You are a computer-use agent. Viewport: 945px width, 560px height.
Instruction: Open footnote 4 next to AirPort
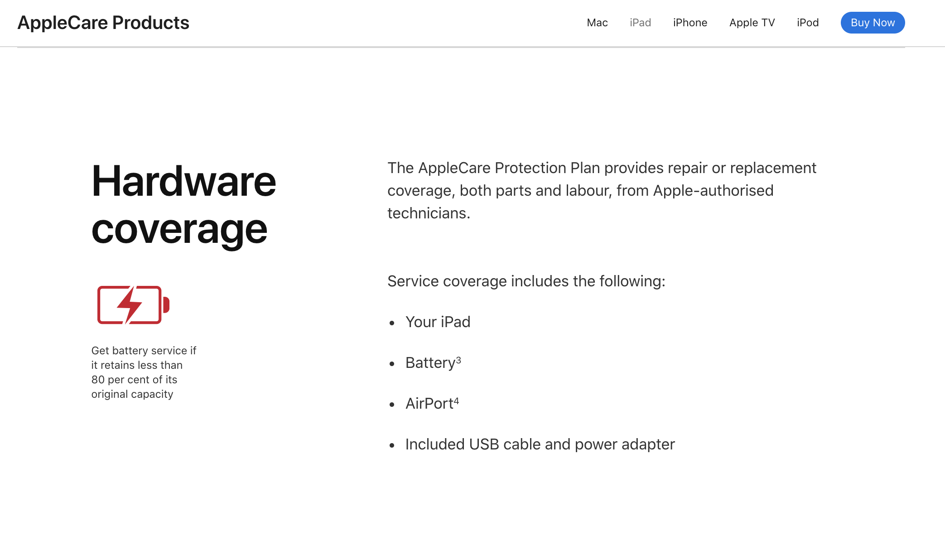coord(457,399)
